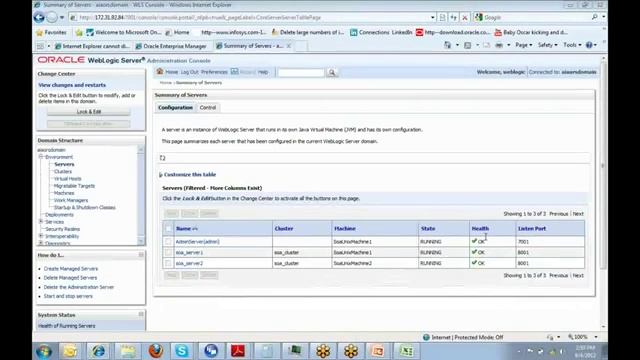Minimize the How do I panel
640x360 pixels.
point(141,255)
